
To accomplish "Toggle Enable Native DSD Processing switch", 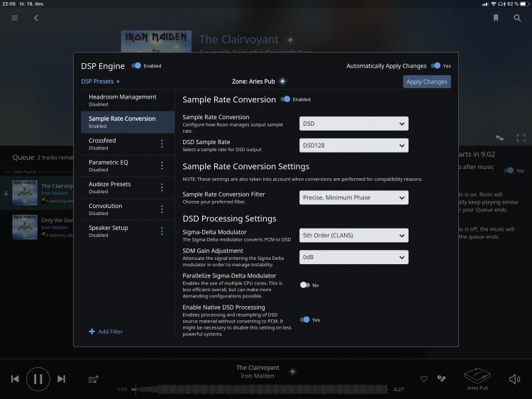I will [305, 319].
